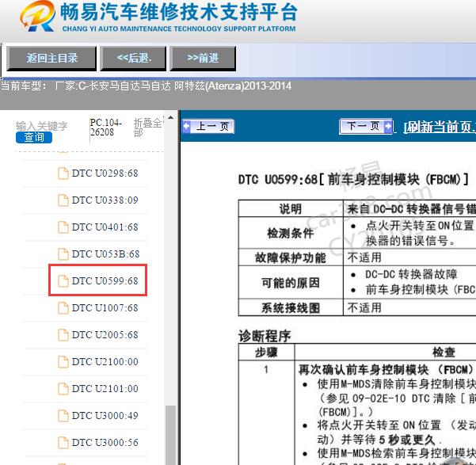Click the sidebar scroll-up arrow
The width and height of the screenshot is (476, 465).
(x=171, y=117)
